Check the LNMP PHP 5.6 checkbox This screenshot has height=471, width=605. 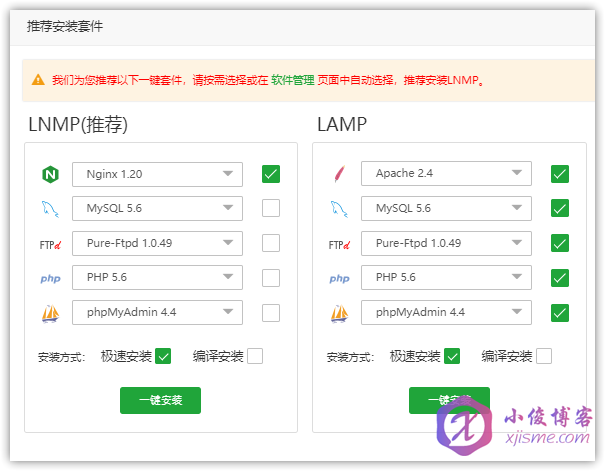pyautogui.click(x=271, y=278)
